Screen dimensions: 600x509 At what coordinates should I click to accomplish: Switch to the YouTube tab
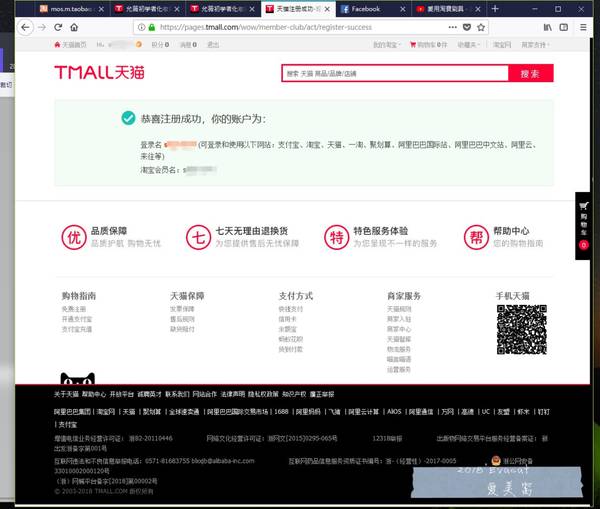click(x=449, y=9)
